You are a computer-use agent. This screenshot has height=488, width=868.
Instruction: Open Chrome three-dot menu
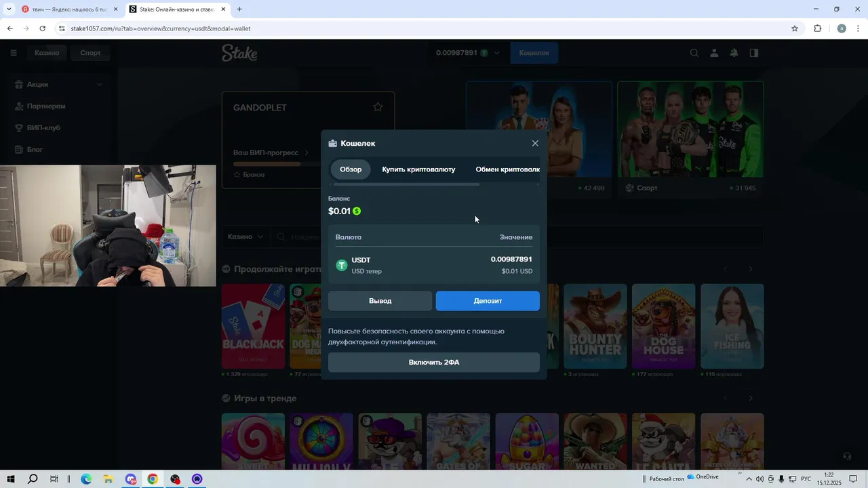(x=859, y=28)
